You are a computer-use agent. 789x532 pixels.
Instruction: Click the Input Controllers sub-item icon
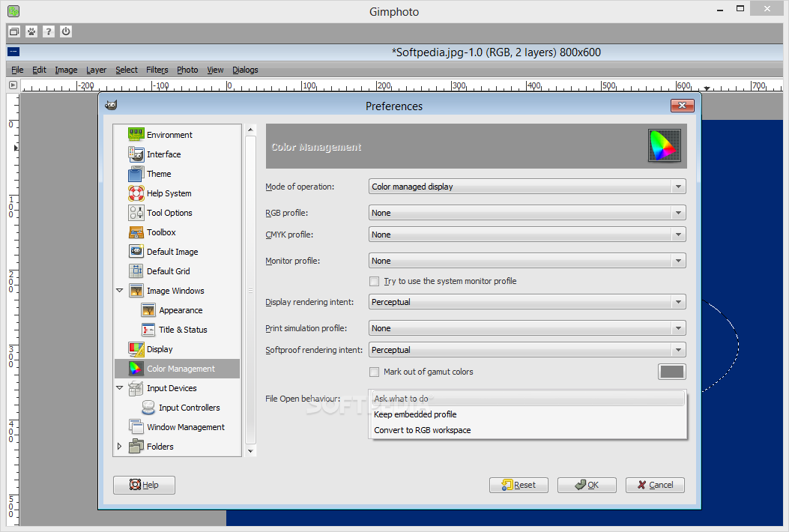[148, 407]
